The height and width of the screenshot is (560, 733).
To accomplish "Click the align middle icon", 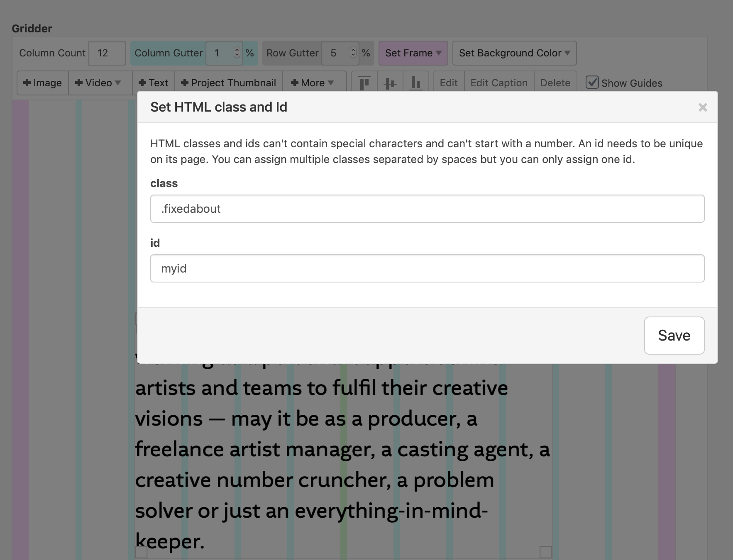I will click(x=390, y=83).
